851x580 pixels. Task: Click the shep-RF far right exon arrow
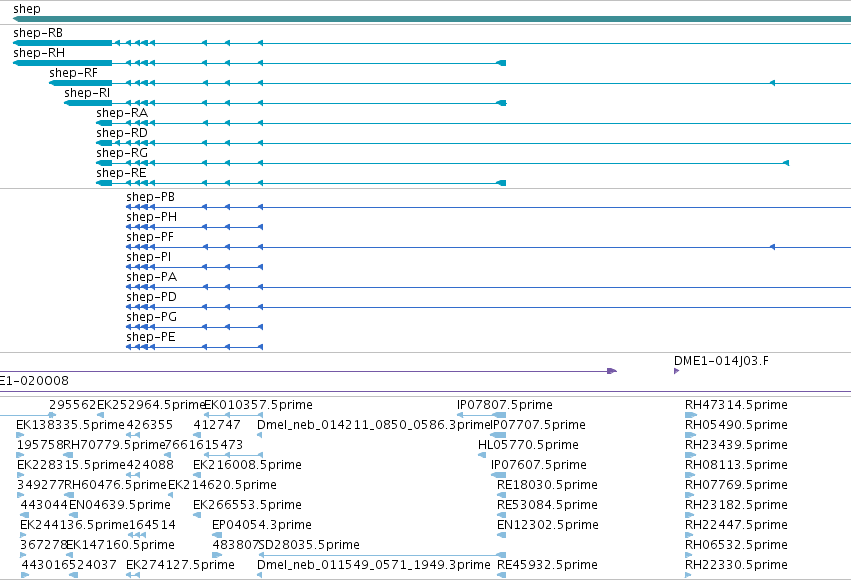[x=772, y=83]
